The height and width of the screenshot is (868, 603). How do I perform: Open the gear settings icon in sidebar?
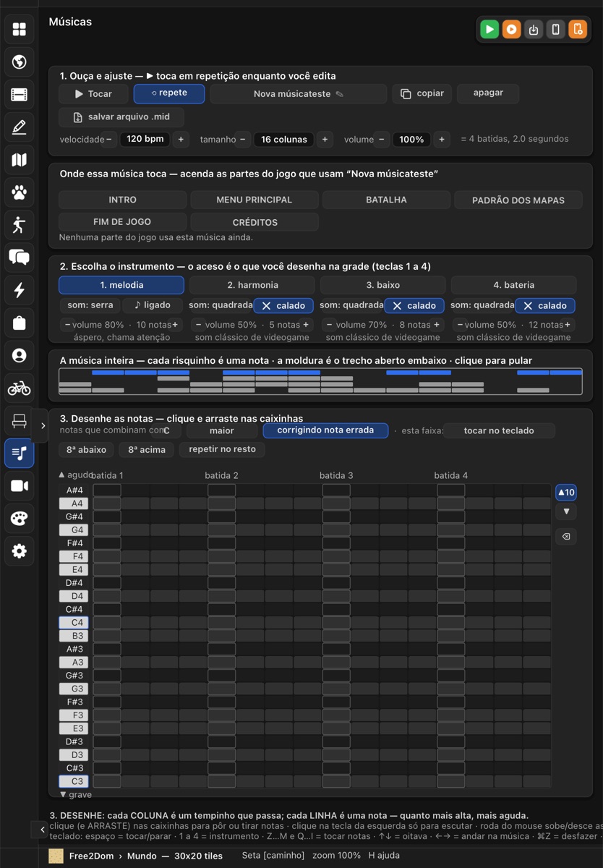[x=20, y=551]
